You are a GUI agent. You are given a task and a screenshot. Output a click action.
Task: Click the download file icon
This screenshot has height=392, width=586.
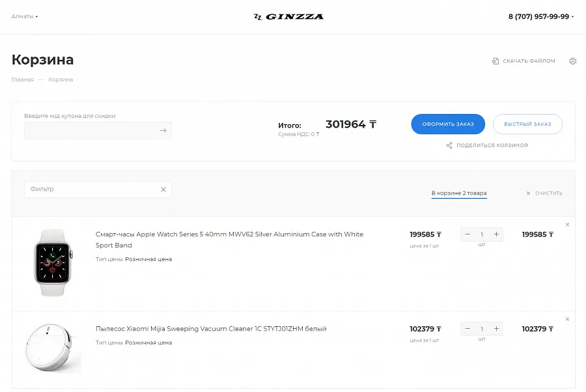pos(495,61)
